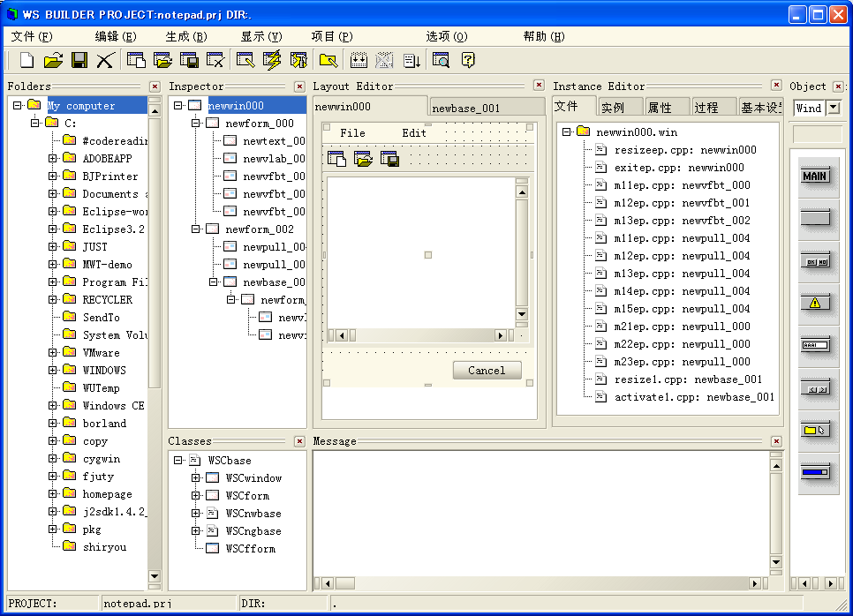Image resolution: width=853 pixels, height=616 pixels.
Task: Click Folders panel scroll down arrow
Action: [x=155, y=575]
